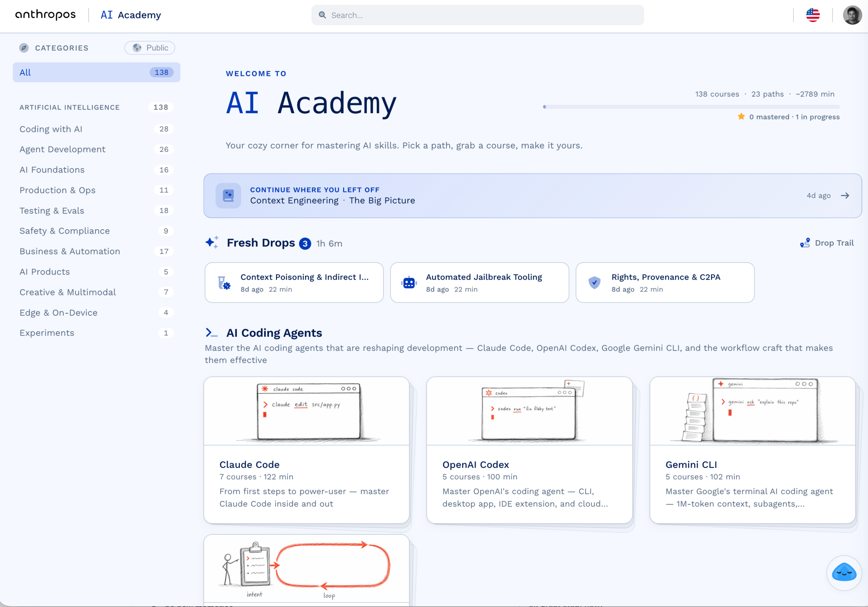The image size is (868, 607).
Task: Focus the Search input field
Action: coord(477,15)
